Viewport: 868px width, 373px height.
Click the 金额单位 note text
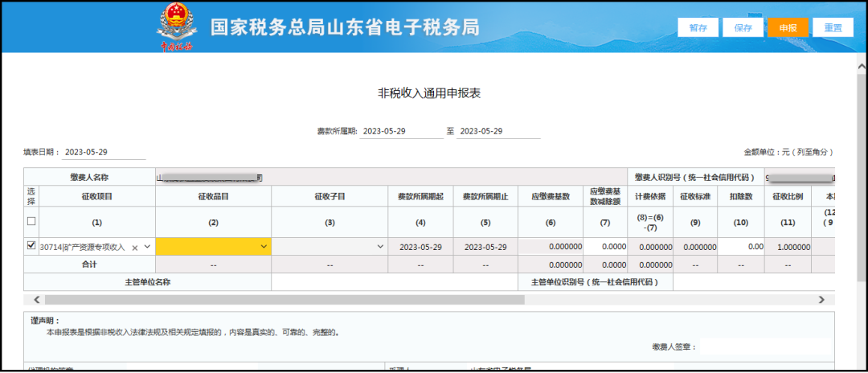tap(788, 152)
